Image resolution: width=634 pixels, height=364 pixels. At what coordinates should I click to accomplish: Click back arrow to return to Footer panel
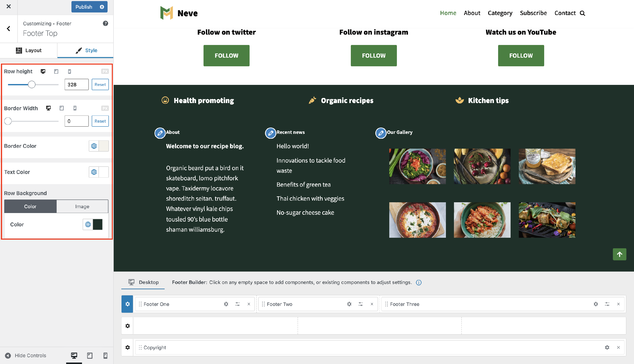[x=8, y=29]
